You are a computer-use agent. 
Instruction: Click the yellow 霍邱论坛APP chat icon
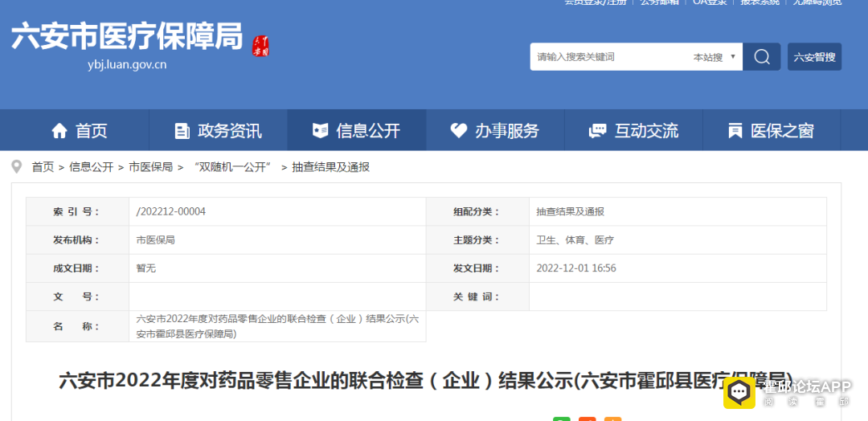[739, 393]
